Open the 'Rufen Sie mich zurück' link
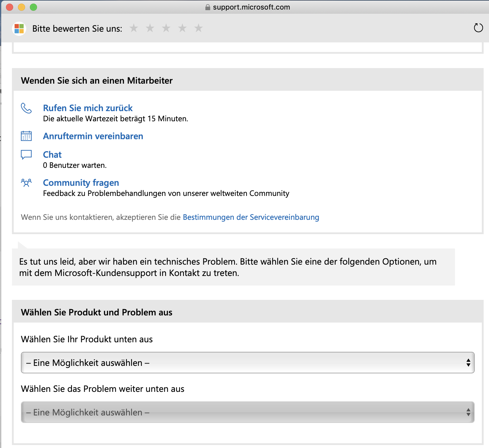Image resolution: width=489 pixels, height=448 pixels. (88, 108)
